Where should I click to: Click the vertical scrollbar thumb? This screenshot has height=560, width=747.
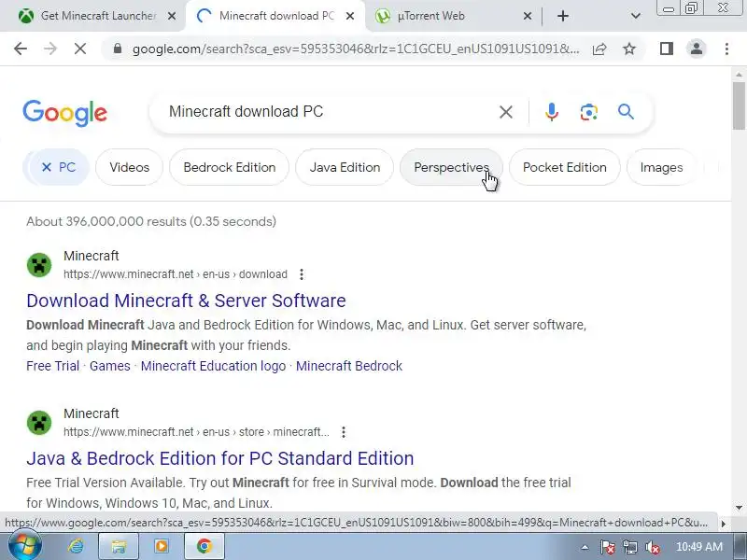[x=739, y=105]
